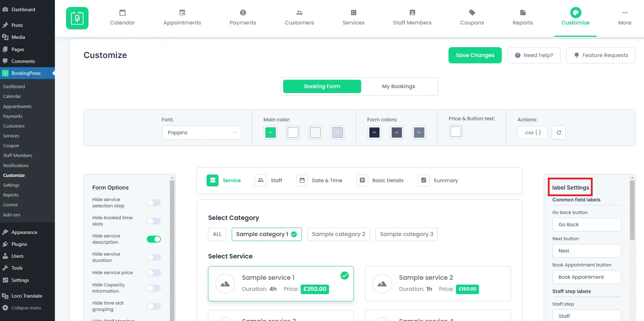
Task: Select the ALL category filter
Action: pyautogui.click(x=217, y=234)
